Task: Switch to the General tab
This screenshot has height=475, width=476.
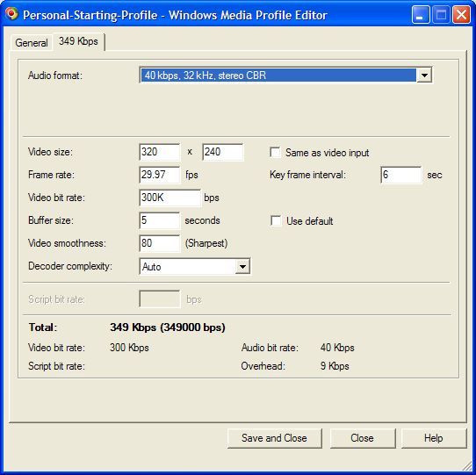Action: [32, 43]
